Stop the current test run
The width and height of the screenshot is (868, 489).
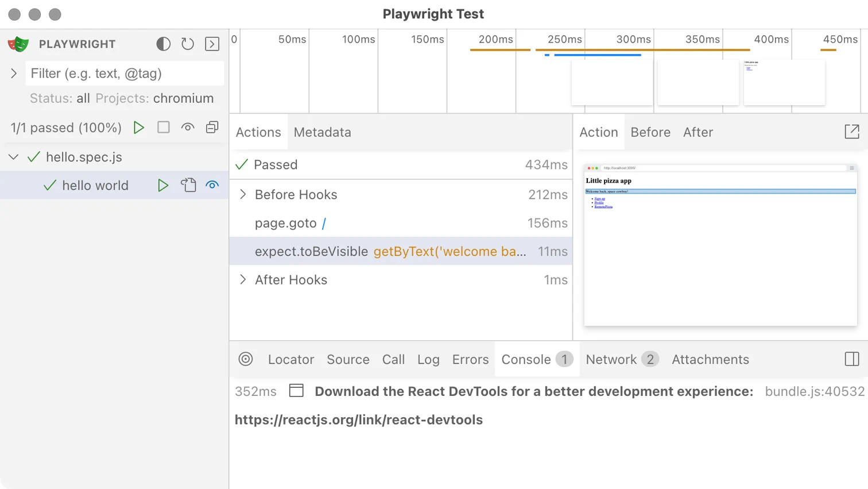pyautogui.click(x=163, y=128)
